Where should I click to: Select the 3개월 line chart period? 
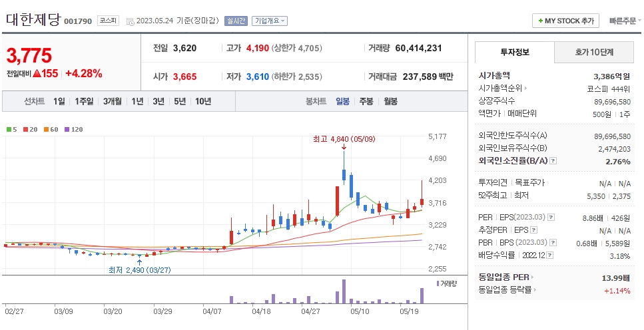pyautogui.click(x=112, y=101)
